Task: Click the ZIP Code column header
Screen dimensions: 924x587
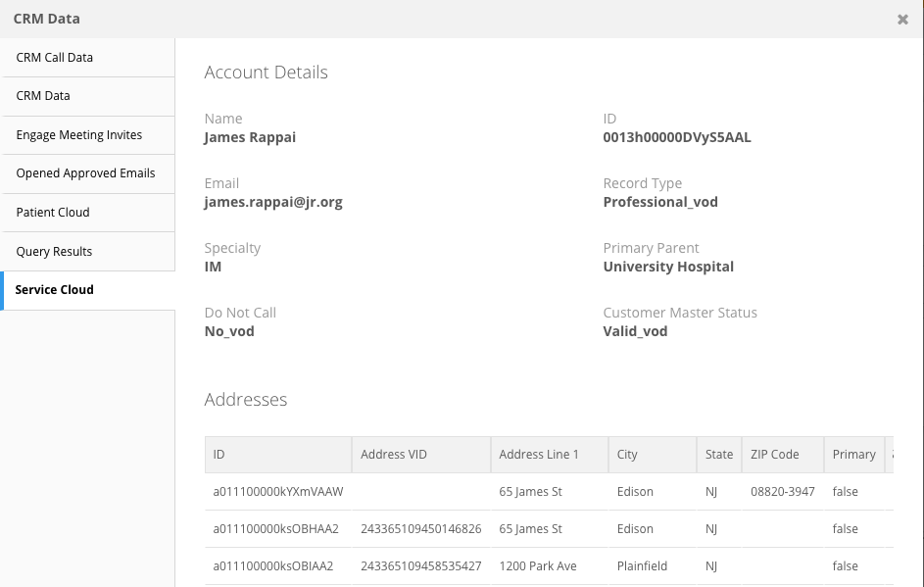Action: [x=775, y=455]
